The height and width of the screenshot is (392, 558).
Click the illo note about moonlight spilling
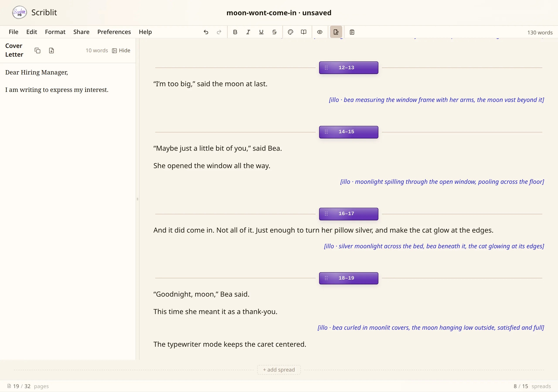pyautogui.click(x=442, y=182)
